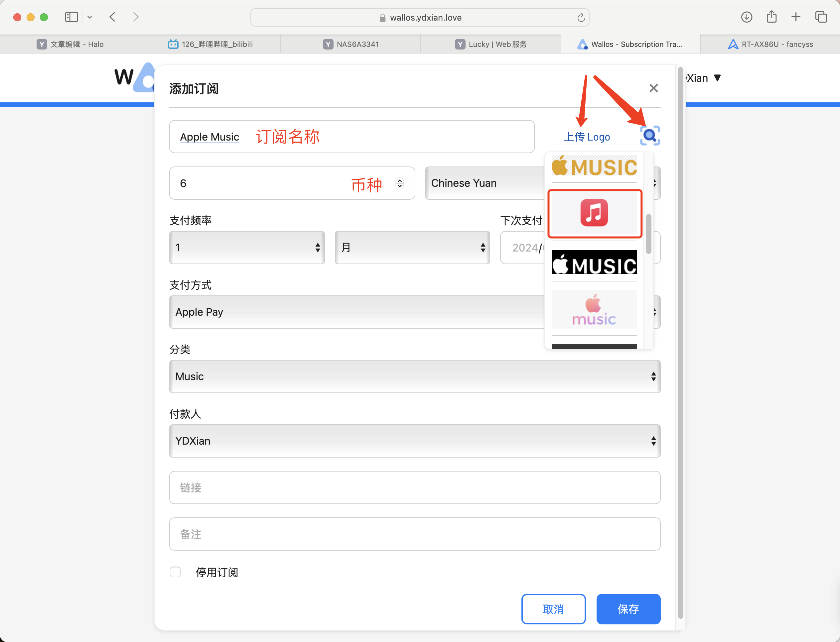The height and width of the screenshot is (642, 840).
Task: Click the Safari address bar
Action: pyautogui.click(x=419, y=18)
